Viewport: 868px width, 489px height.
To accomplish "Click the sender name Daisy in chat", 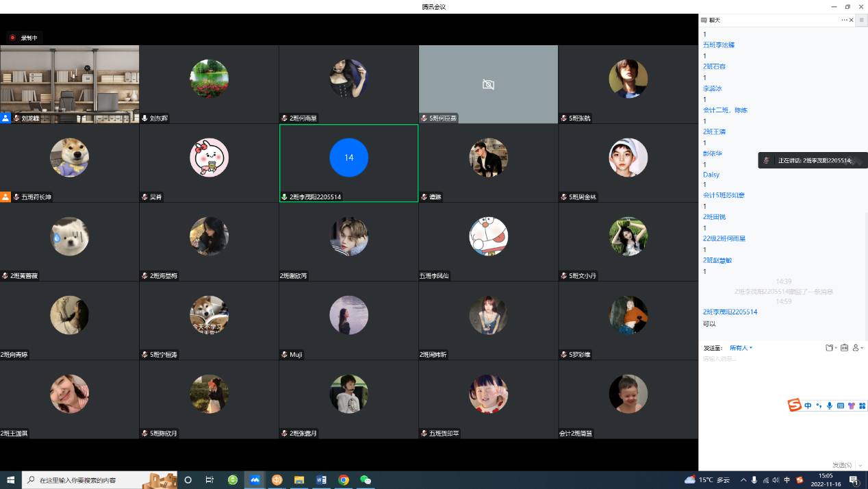I will click(711, 175).
